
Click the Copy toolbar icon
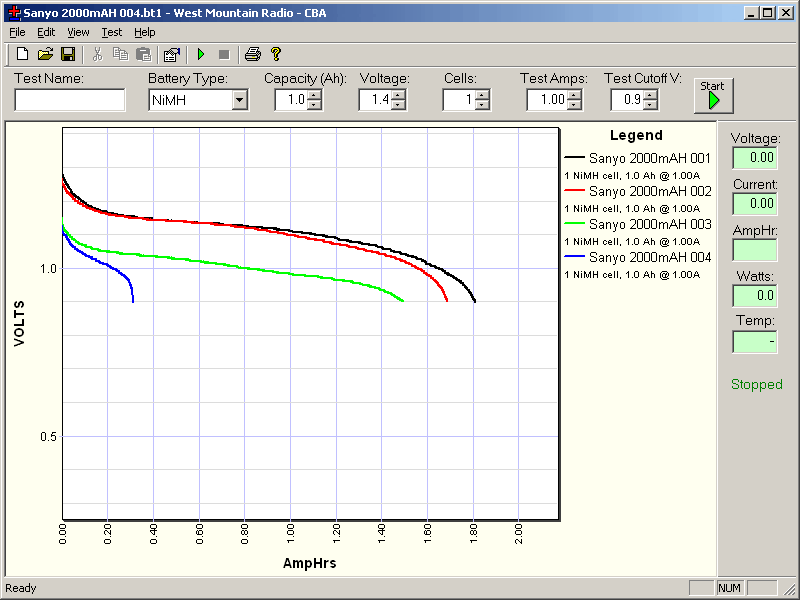tap(120, 54)
